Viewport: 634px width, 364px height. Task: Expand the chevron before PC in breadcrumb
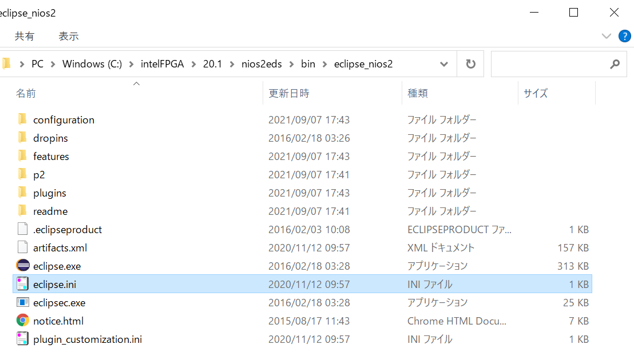[22, 64]
